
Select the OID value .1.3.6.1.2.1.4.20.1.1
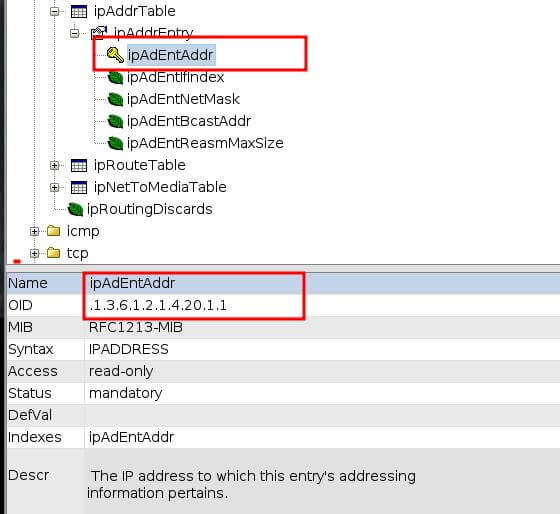tap(158, 305)
